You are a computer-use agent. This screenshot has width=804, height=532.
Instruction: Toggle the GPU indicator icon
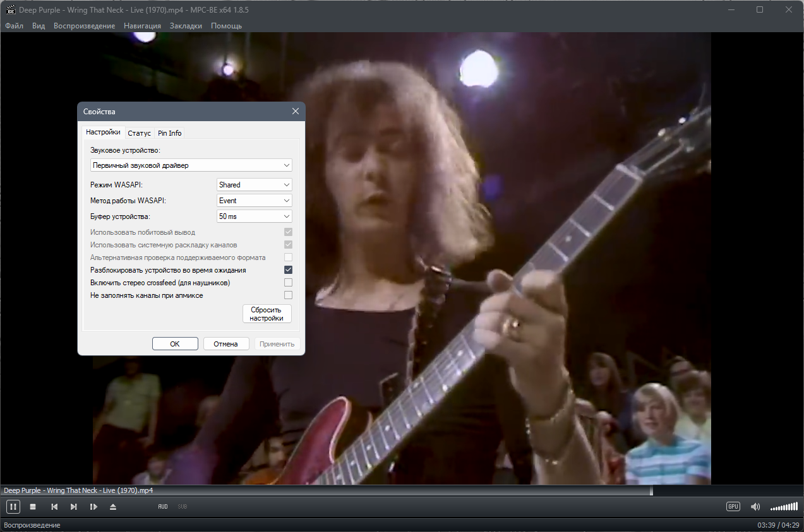point(733,507)
